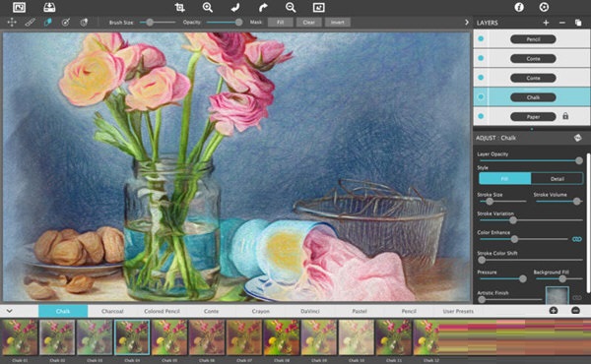
Task: Select the crop tool icon
Action: 180,8
